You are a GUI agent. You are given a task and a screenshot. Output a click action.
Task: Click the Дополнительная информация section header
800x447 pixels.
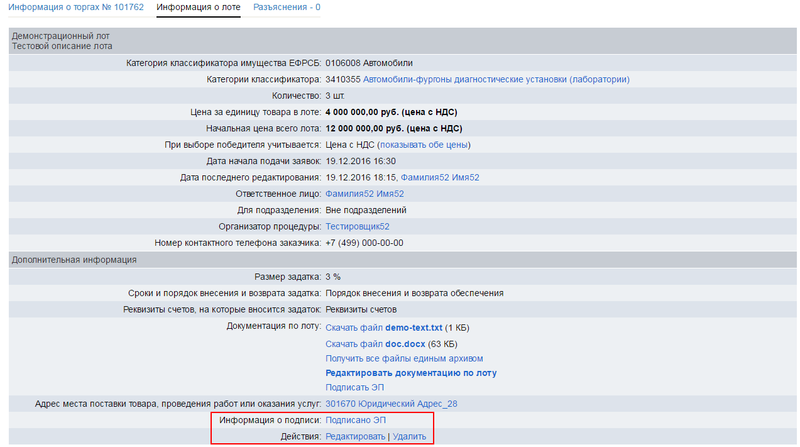pos(74,260)
